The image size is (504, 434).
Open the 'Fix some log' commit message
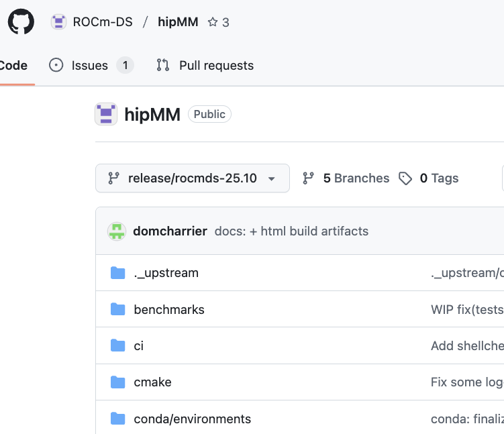click(467, 382)
